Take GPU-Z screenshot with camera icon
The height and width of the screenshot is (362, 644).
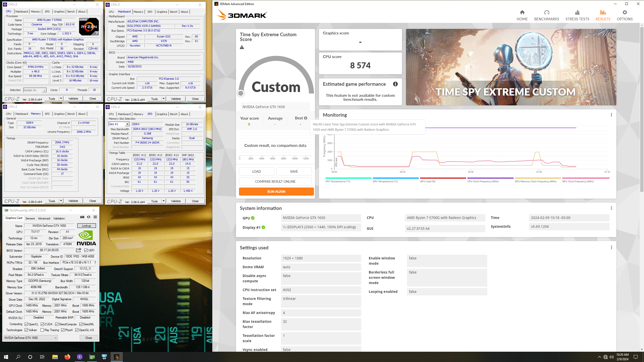[x=82, y=217]
